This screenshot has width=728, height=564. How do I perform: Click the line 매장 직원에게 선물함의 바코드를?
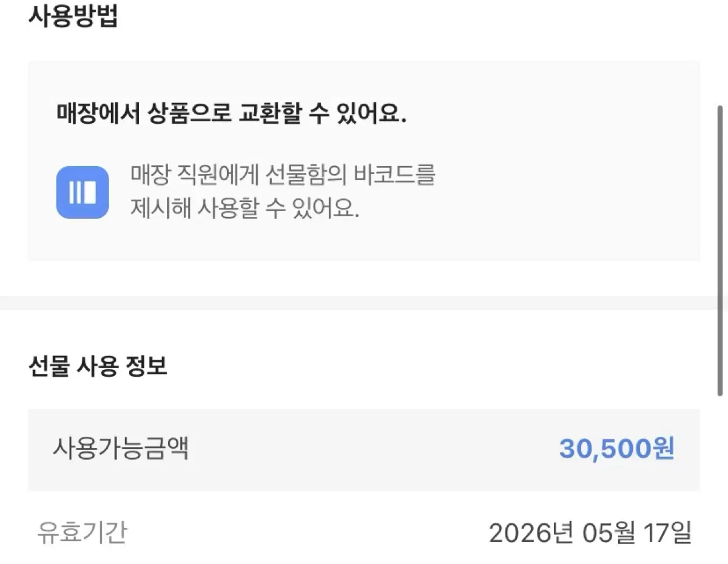coord(283,176)
